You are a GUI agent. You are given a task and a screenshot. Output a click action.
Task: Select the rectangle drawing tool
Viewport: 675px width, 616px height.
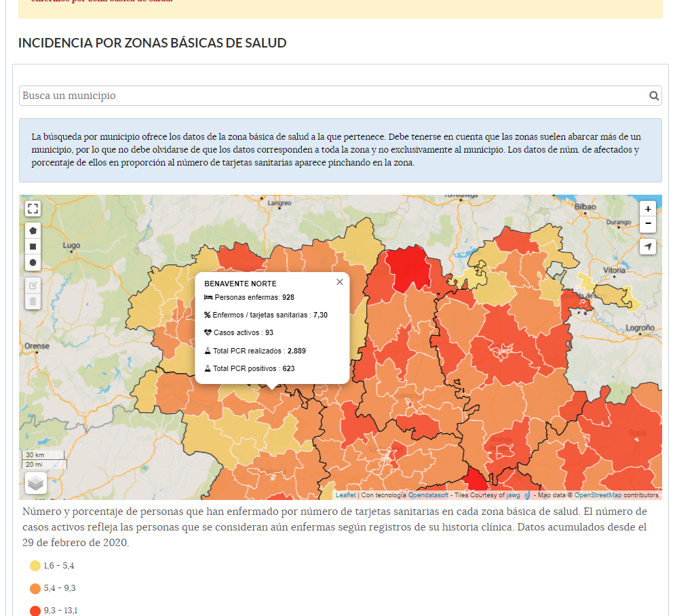tap(33, 247)
